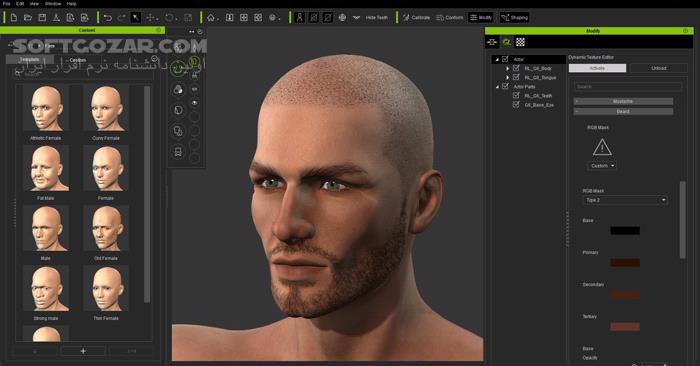This screenshot has width=700, height=366.
Task: Toggle the G6_Base_Eye checkbox
Action: tap(517, 104)
